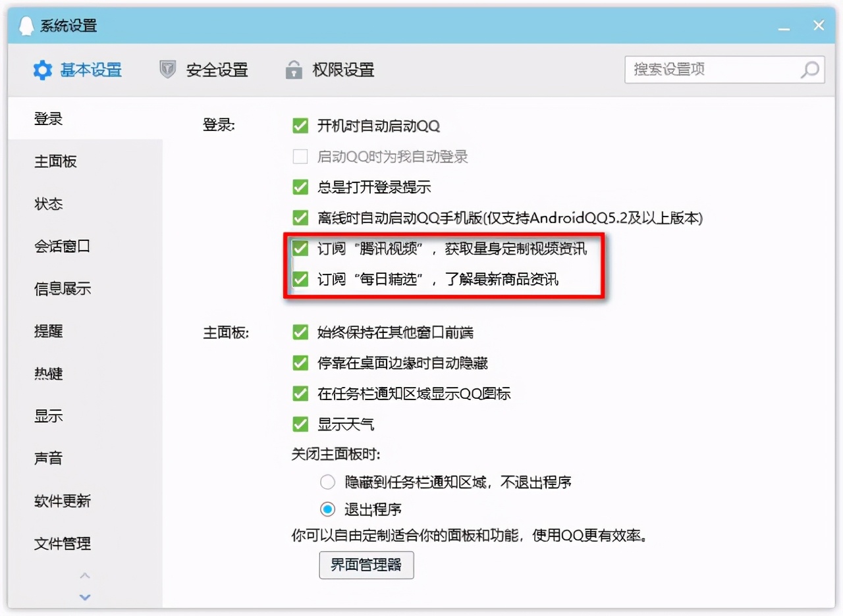Uncheck 订阅腾讯视频 subscription option
This screenshot has height=616, width=843.
300,249
